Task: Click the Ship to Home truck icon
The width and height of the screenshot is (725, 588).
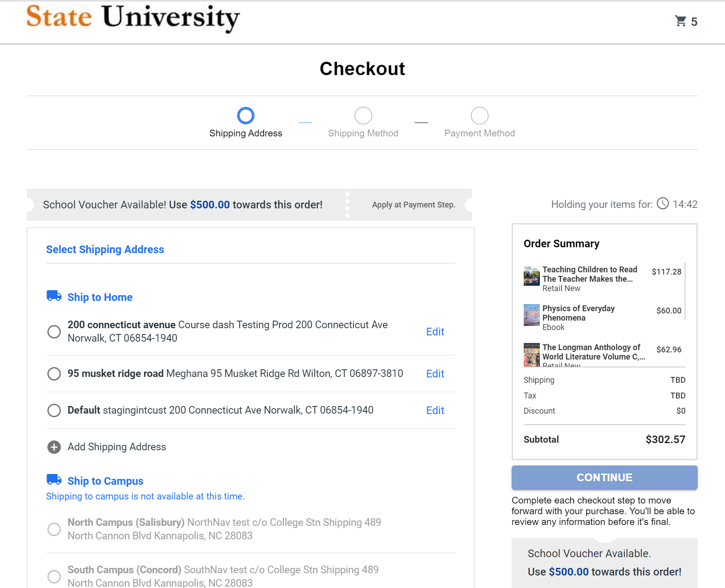Action: (54, 296)
